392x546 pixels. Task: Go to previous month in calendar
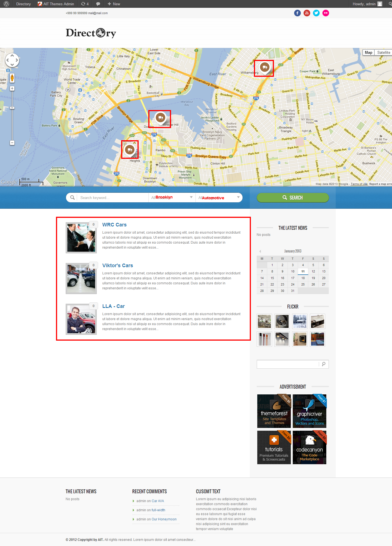pyautogui.click(x=260, y=251)
